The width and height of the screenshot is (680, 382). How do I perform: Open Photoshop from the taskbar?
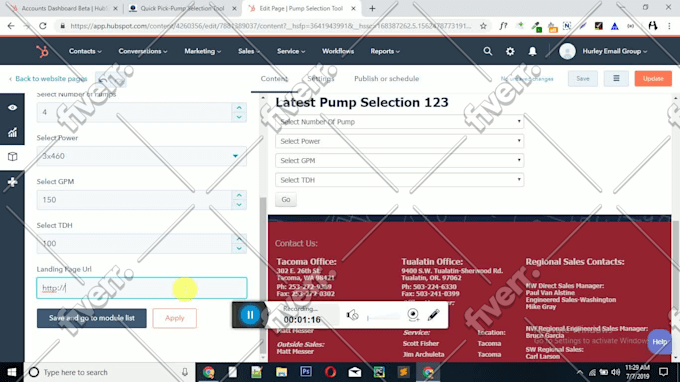306,372
